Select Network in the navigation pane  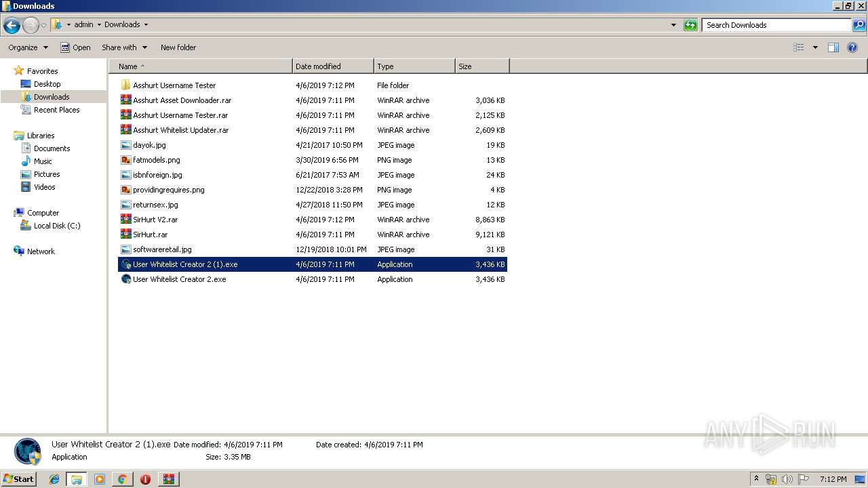[41, 251]
